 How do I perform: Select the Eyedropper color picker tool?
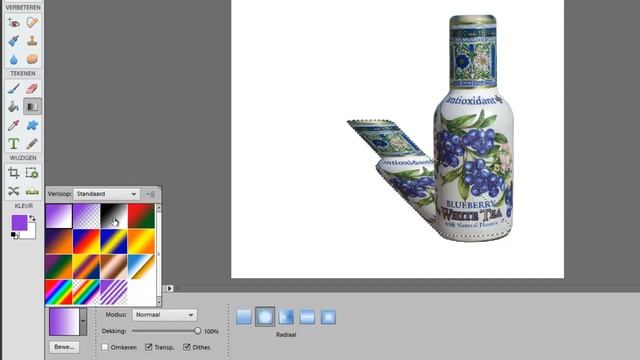click(x=13, y=125)
